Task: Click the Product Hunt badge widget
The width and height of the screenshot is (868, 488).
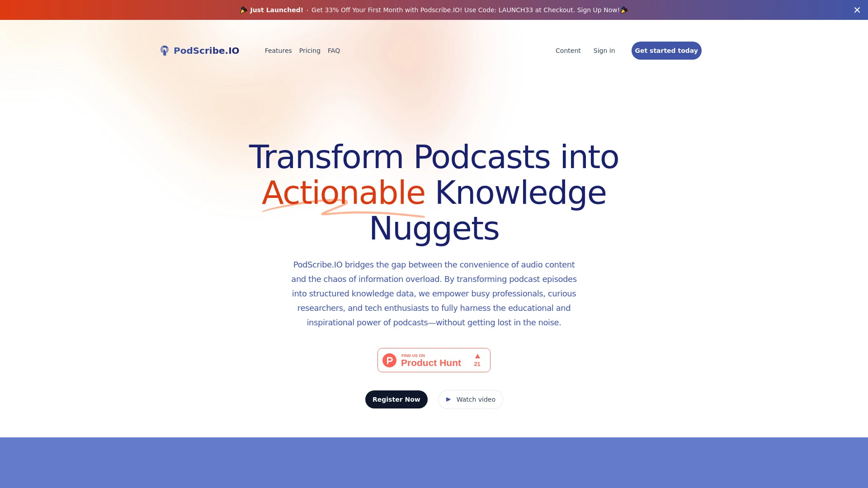Action: pos(434,359)
